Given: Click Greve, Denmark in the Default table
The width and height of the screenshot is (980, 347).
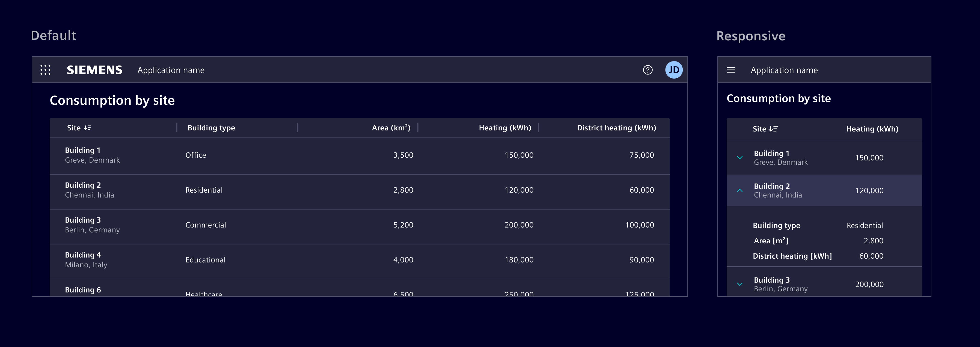Looking at the screenshot, I should [92, 160].
